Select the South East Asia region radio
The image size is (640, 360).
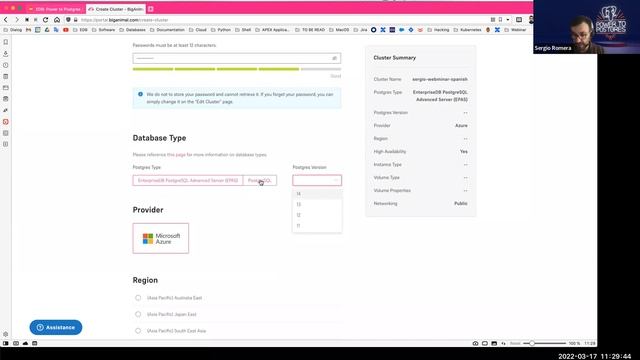pyautogui.click(x=138, y=331)
